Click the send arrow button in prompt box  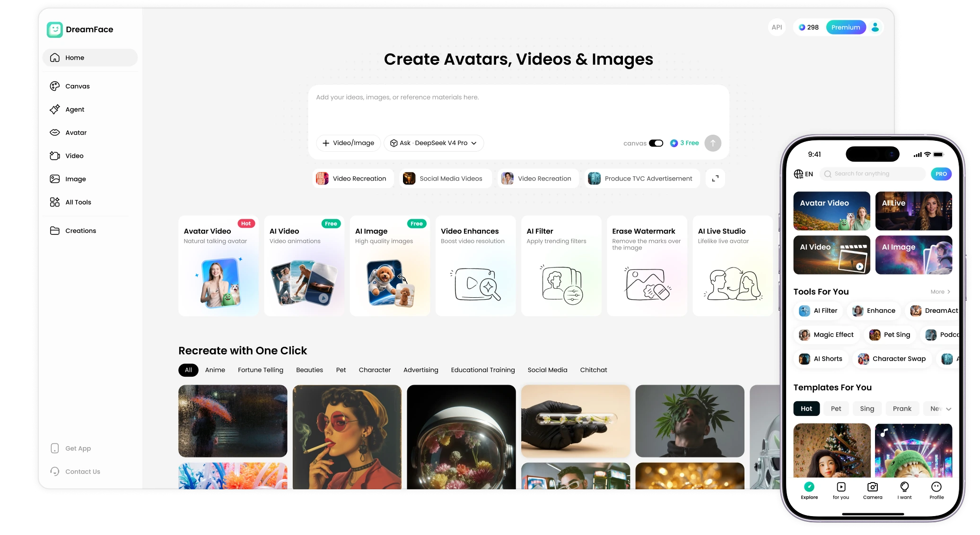point(713,143)
